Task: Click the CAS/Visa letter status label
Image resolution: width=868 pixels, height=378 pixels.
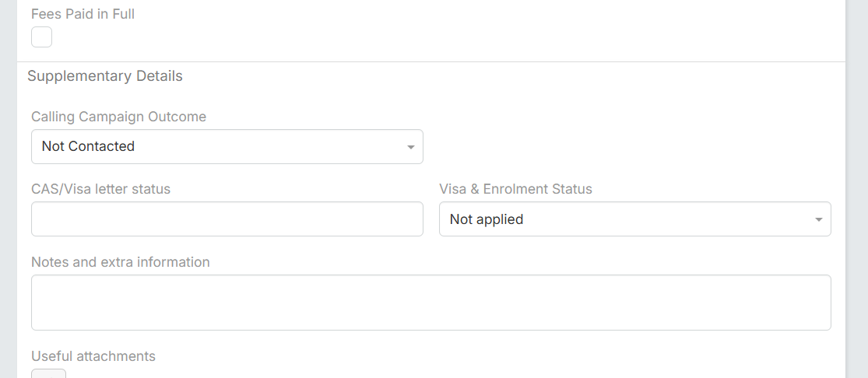Action: [x=100, y=189]
